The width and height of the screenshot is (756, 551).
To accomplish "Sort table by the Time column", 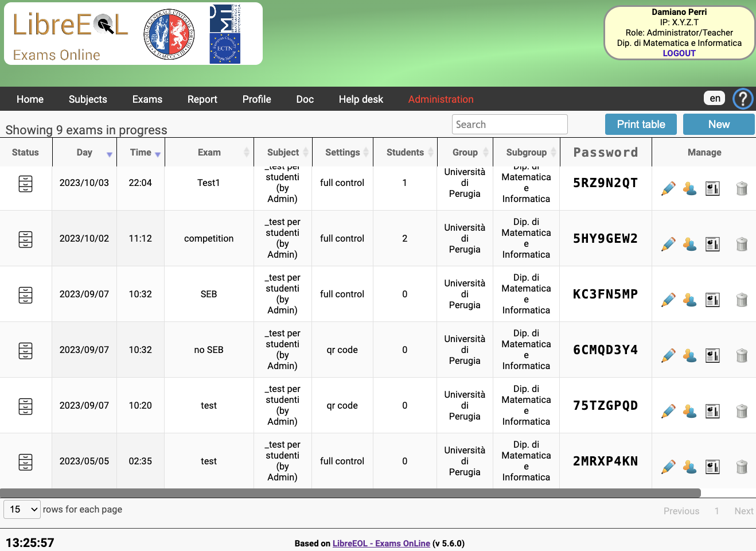I will click(141, 153).
